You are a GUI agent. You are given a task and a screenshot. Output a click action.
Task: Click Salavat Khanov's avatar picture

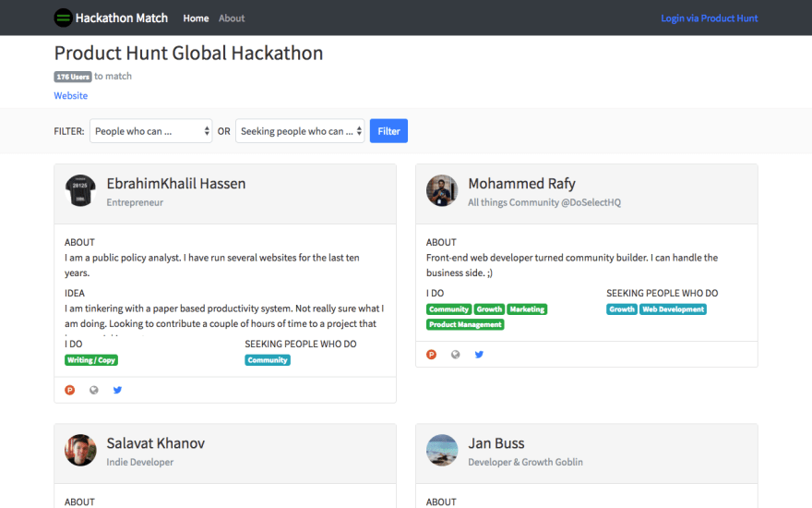coord(80,450)
